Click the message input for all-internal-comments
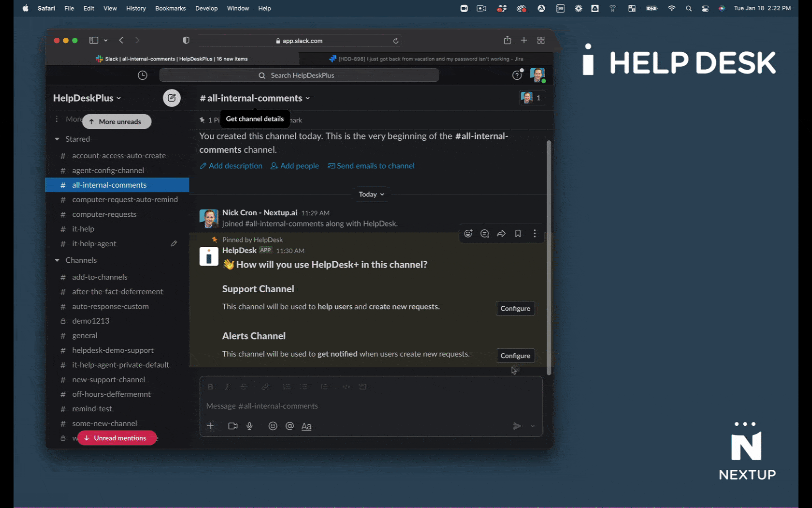 (x=371, y=406)
